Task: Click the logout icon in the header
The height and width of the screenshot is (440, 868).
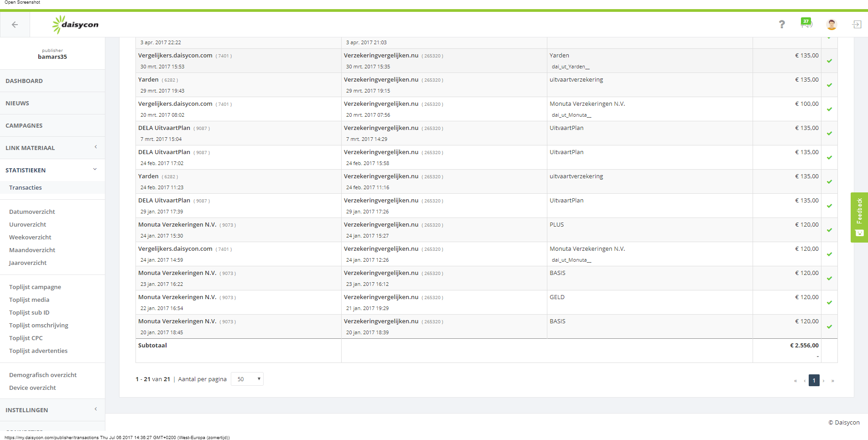Action: coord(857,24)
